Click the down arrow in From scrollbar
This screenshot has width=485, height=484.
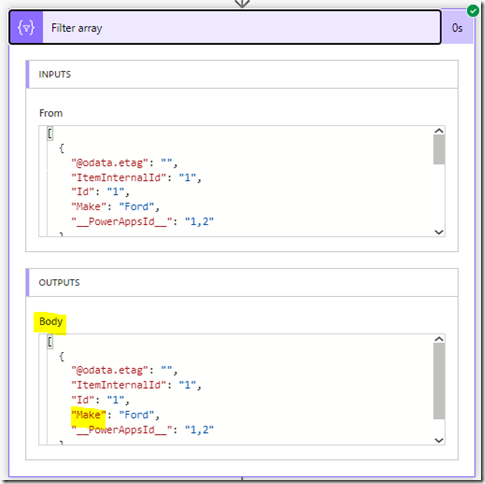(439, 232)
